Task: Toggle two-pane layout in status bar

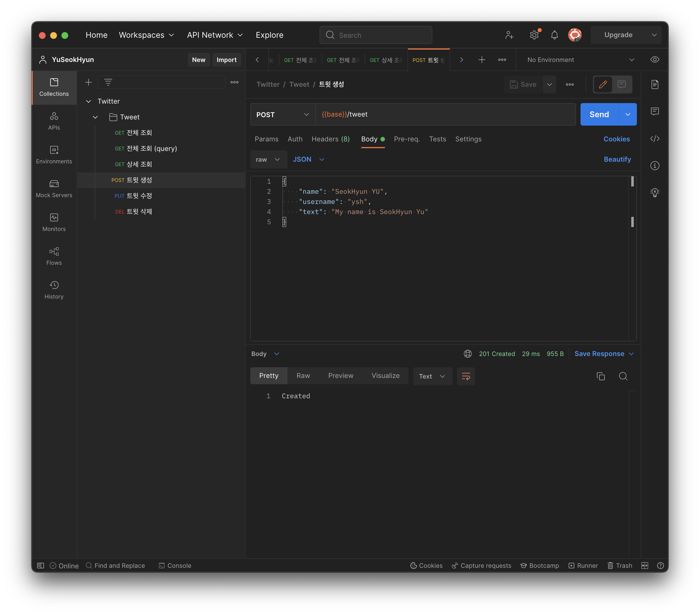Action: (x=644, y=565)
